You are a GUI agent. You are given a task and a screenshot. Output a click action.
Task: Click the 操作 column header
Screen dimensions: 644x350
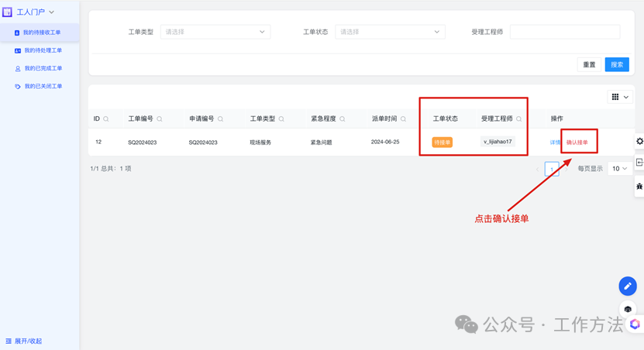[557, 118]
